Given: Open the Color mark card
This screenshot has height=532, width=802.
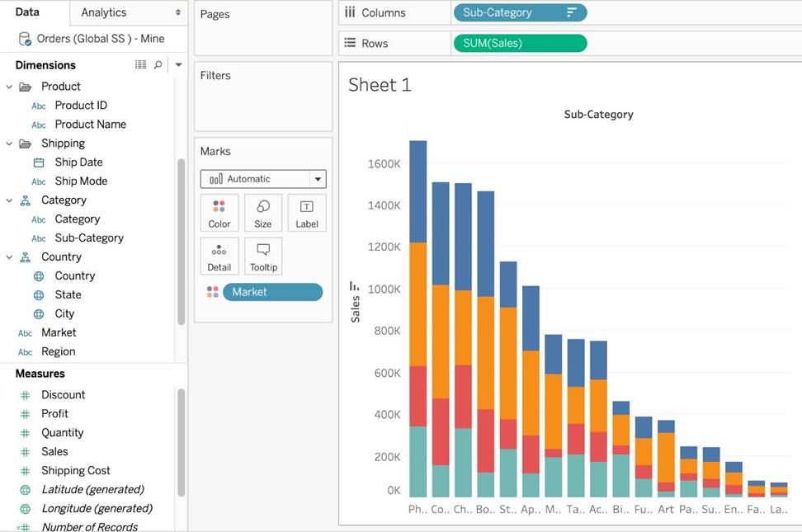Looking at the screenshot, I should 219,212.
